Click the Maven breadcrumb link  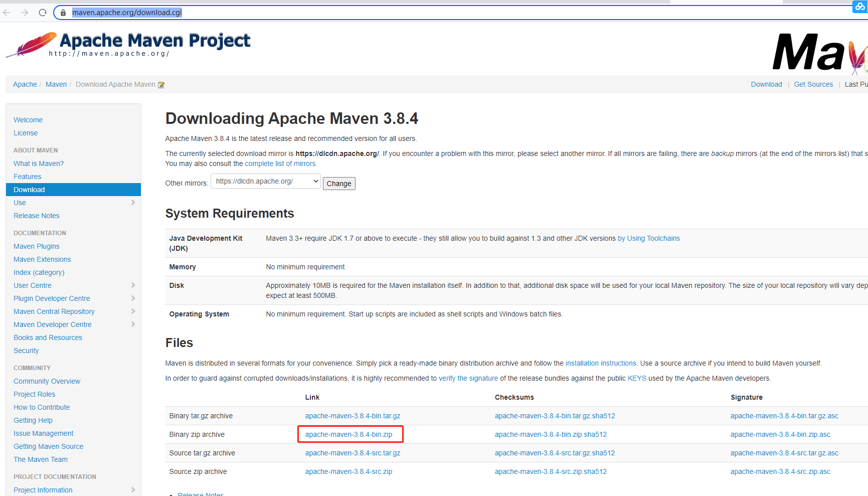pyautogui.click(x=56, y=84)
